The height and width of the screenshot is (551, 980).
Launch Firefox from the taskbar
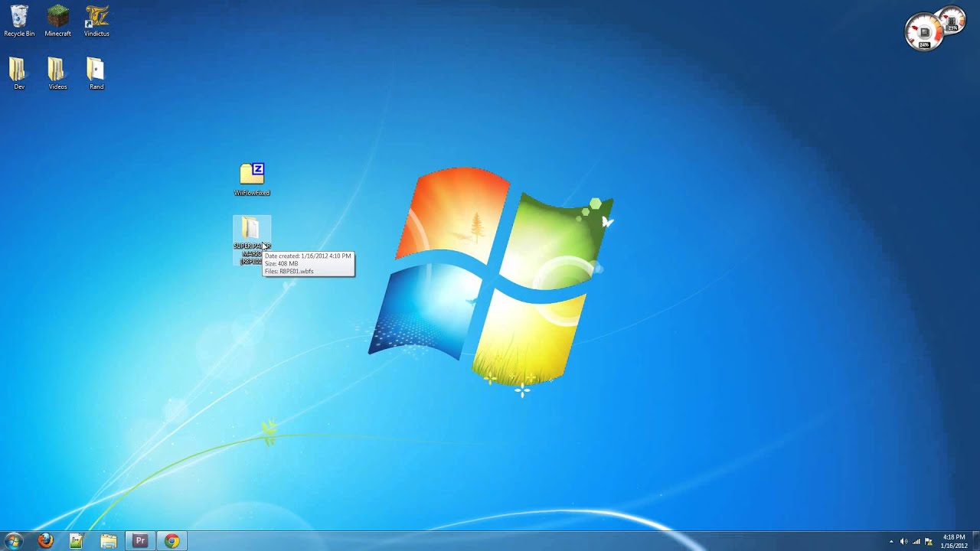(45, 541)
